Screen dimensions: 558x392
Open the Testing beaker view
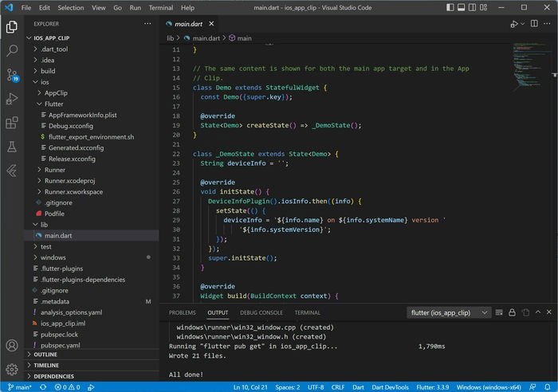[x=12, y=147]
